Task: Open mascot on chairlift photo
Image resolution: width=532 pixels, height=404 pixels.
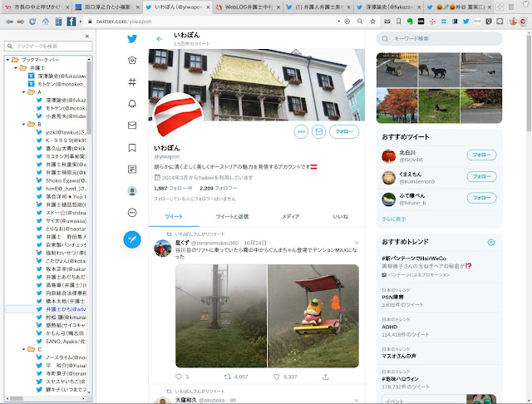Action: pyautogui.click(x=313, y=316)
